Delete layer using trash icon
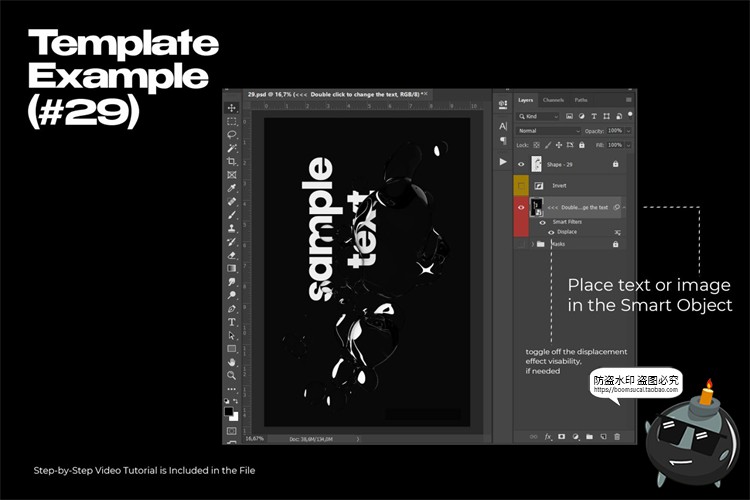Image resolution: width=750 pixels, height=500 pixels. 617,436
